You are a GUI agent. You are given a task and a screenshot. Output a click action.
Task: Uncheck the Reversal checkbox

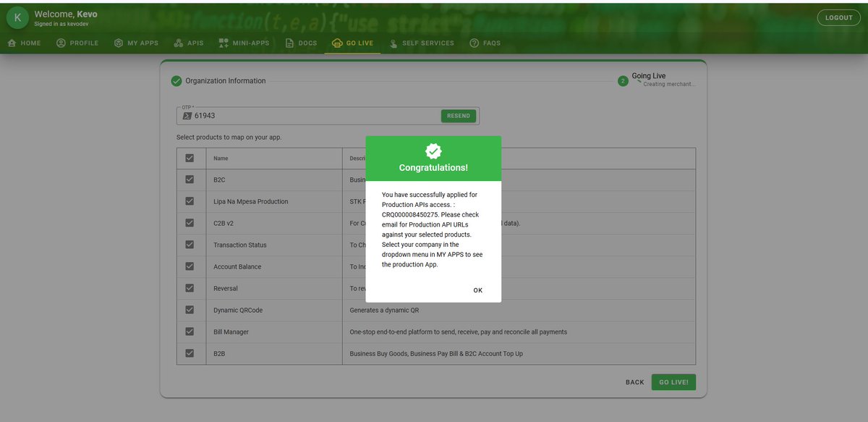click(190, 288)
